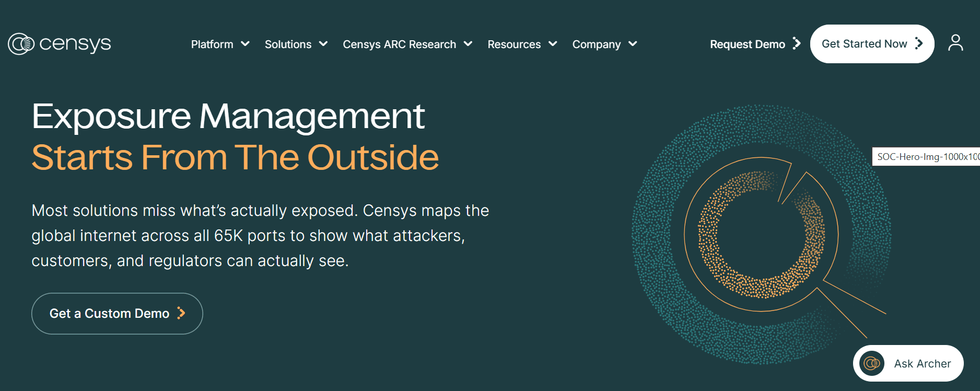Click the Get Started Now button
Image resolution: width=980 pixels, height=391 pixels.
(872, 44)
